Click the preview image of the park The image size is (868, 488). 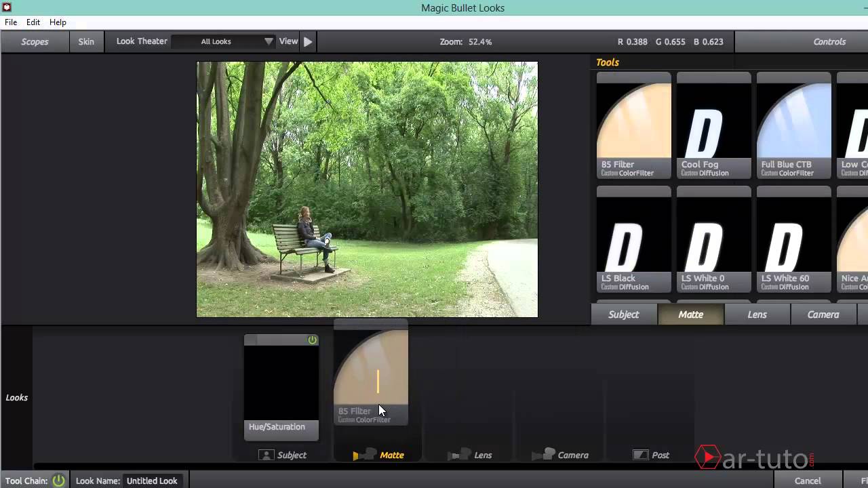367,189
